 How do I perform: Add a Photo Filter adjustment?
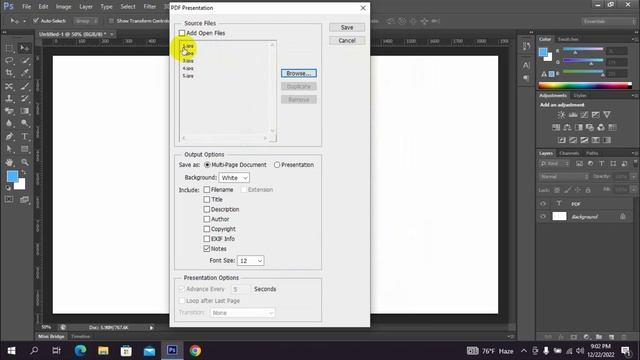590,127
